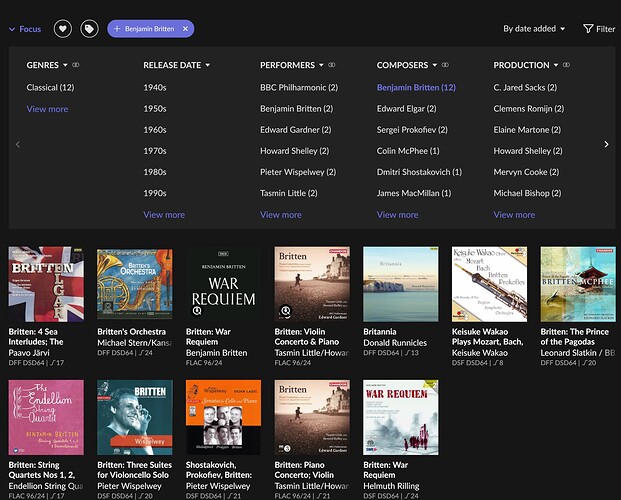Open the Britannia album cover
Image resolution: width=621 pixels, height=500 pixels.
point(401,284)
